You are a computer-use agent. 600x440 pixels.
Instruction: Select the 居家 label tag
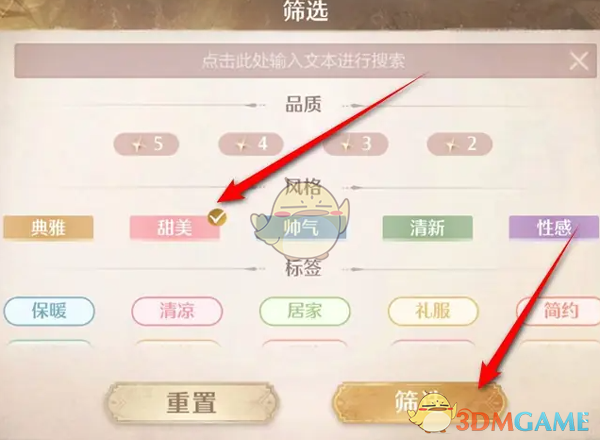(x=305, y=311)
